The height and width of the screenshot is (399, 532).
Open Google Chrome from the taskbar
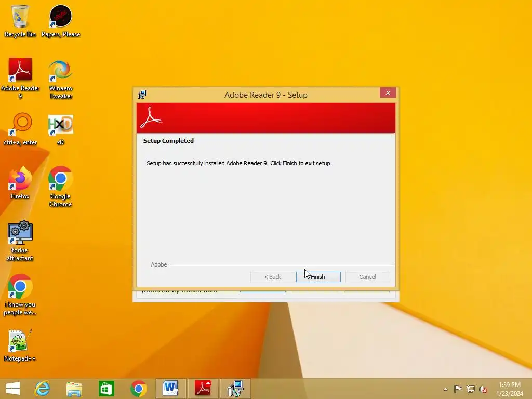coord(138,389)
